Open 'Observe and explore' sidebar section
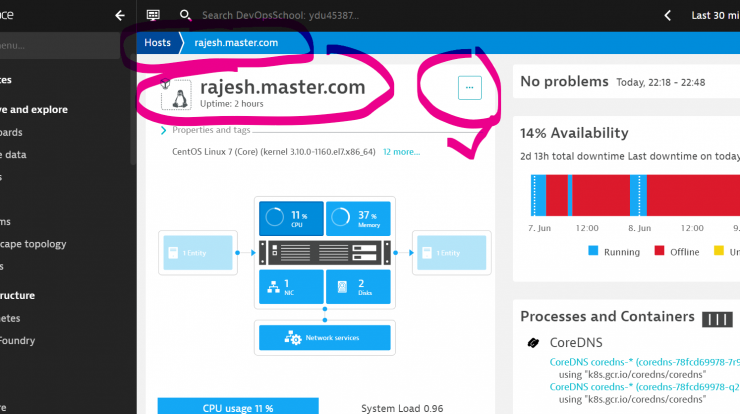The image size is (740, 414). (x=34, y=110)
